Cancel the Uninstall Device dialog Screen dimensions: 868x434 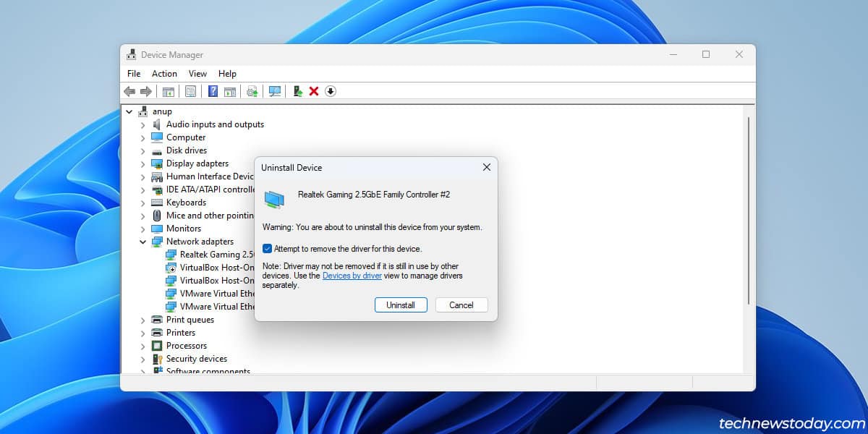461,305
